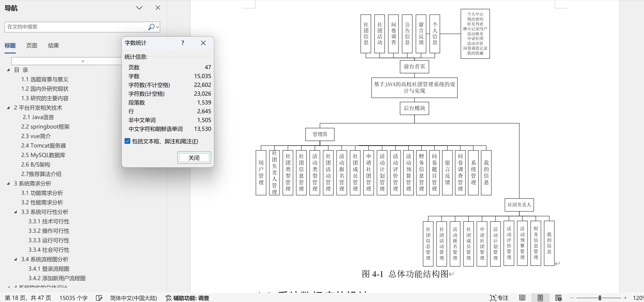The image size is (644, 302).
Task: Go to heading 3.3.2 操作可行性
Action: [x=49, y=231]
